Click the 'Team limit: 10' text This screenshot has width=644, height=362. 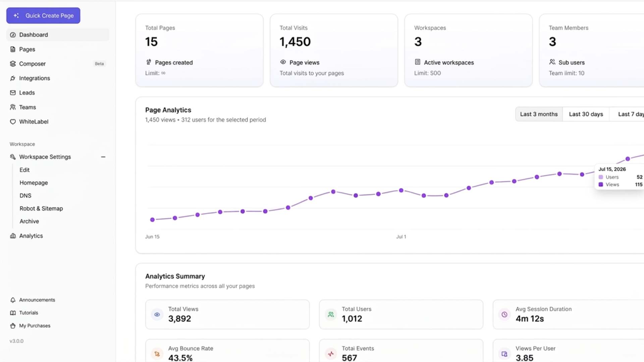(567, 73)
